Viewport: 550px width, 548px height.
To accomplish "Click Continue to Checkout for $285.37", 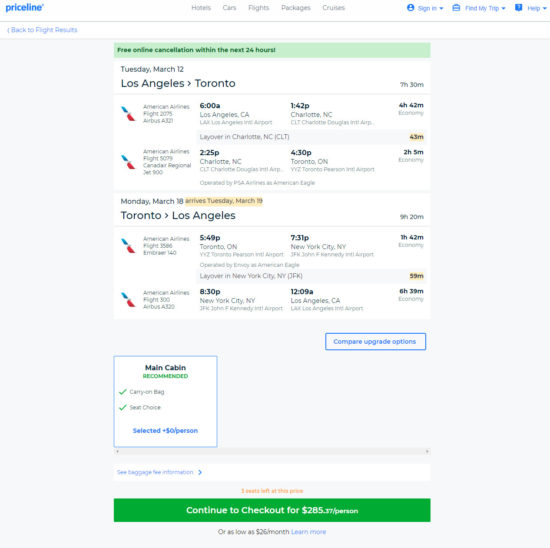I will [x=272, y=510].
